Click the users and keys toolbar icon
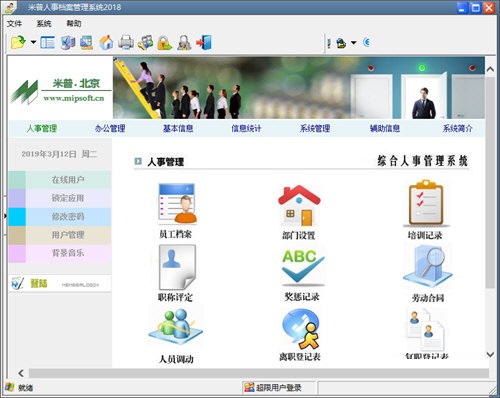The height and width of the screenshot is (398, 500). (x=146, y=43)
